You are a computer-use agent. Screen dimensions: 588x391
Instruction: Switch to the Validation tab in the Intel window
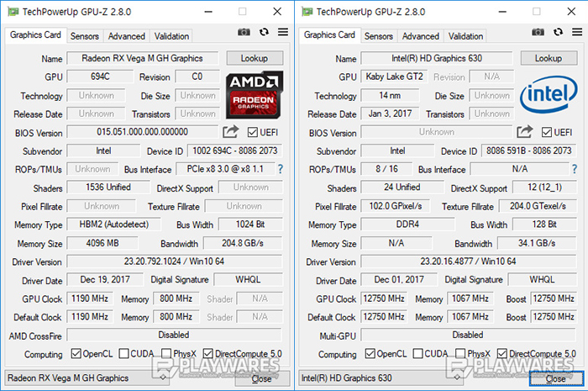(465, 36)
